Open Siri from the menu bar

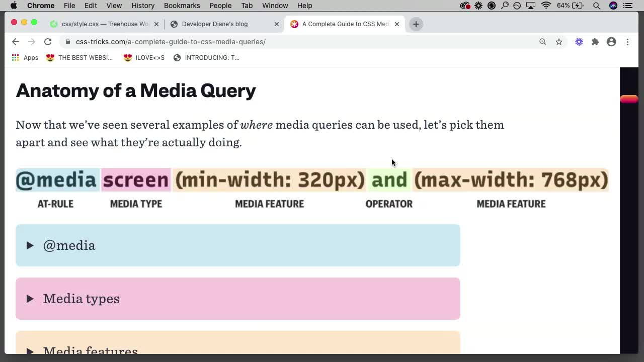(613, 6)
